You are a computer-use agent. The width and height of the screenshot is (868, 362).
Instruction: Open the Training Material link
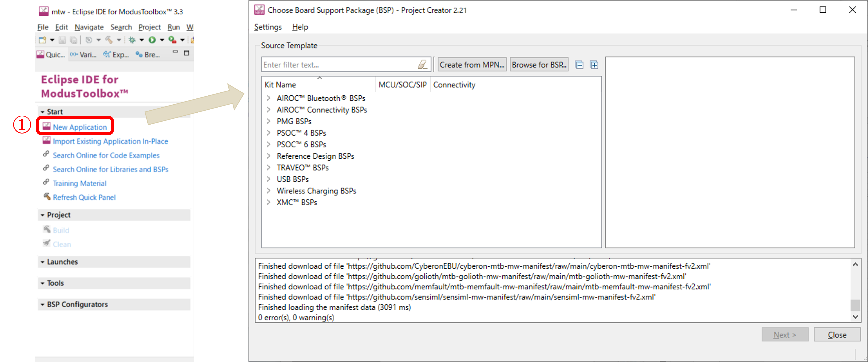pos(80,183)
